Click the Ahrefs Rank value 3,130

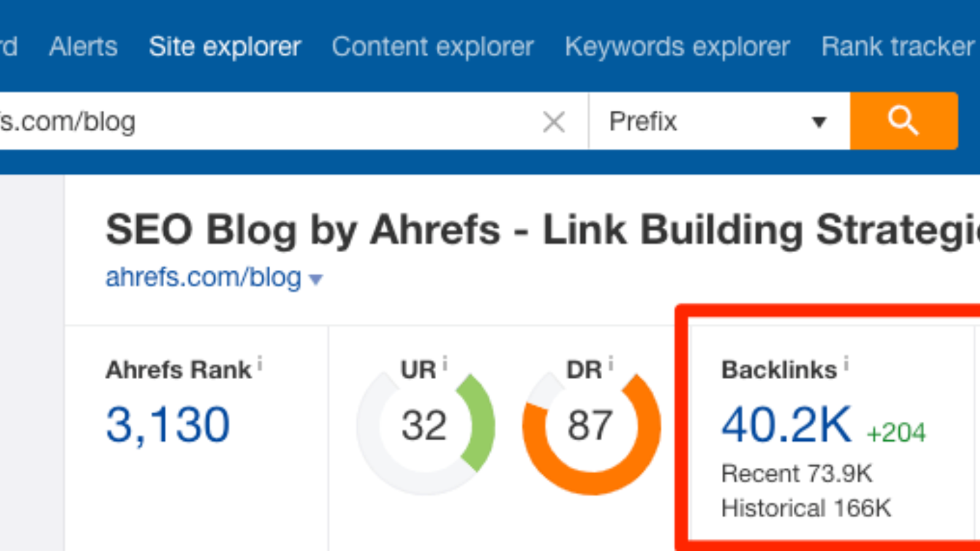pos(168,424)
